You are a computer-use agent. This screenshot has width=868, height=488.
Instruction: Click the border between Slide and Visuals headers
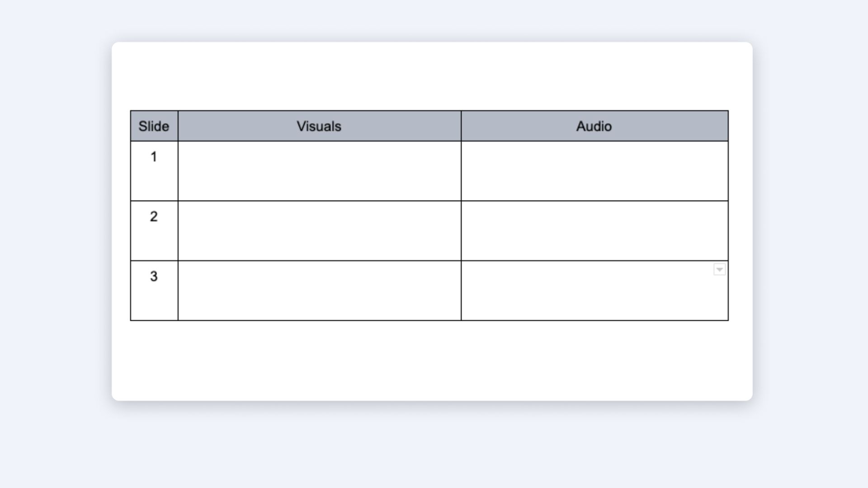(x=178, y=126)
